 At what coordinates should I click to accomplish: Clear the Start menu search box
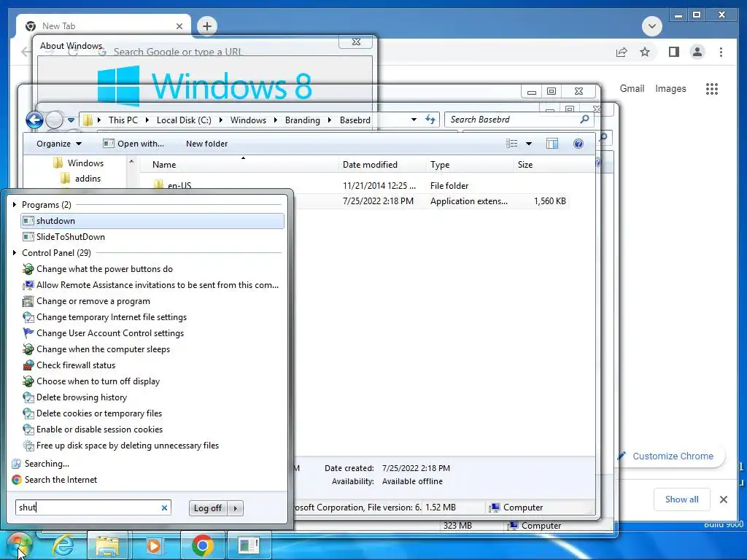(x=164, y=508)
